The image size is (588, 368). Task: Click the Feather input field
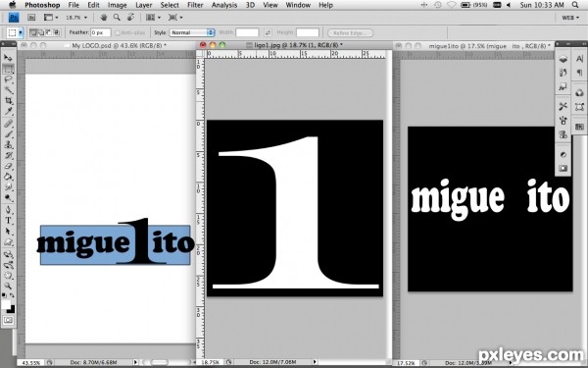(101, 32)
